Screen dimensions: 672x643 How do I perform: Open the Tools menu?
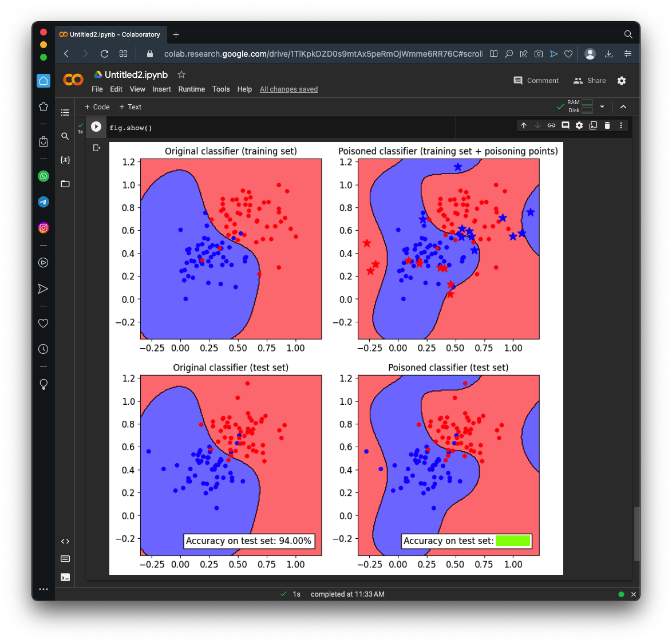coord(221,89)
